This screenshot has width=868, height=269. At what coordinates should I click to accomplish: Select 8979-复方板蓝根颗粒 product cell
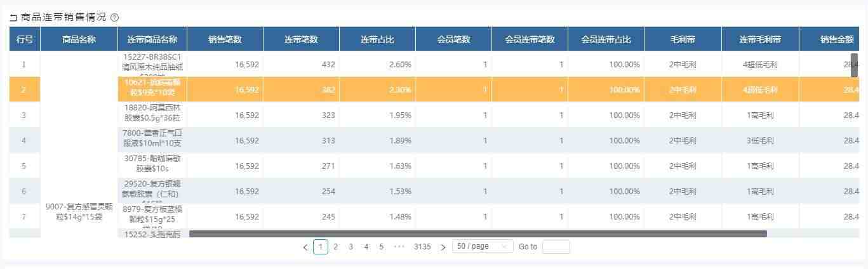coord(152,217)
